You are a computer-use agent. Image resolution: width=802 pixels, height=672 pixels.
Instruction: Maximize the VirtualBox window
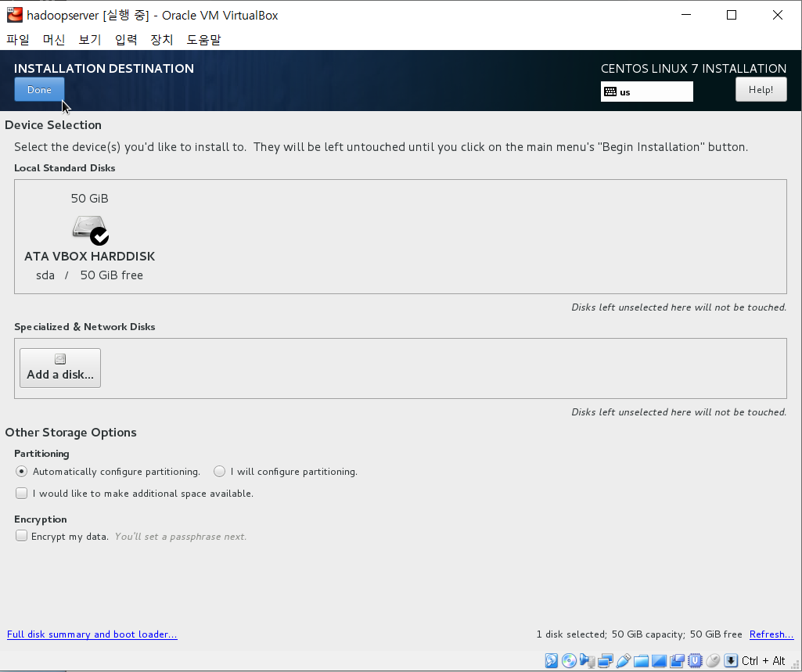click(732, 15)
